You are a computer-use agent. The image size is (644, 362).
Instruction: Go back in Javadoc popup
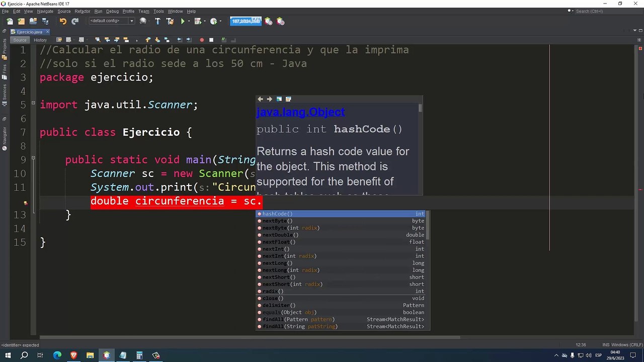[x=260, y=99]
